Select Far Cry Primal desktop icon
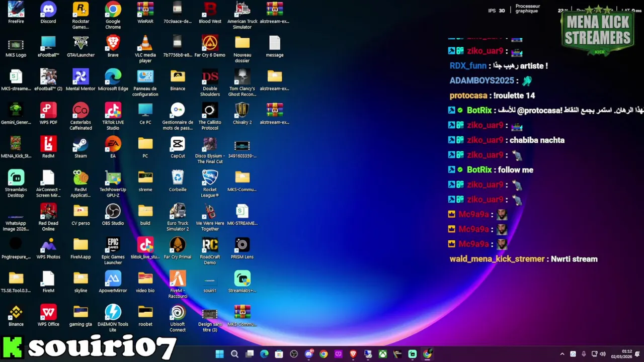The image size is (644, 362). coord(178,248)
